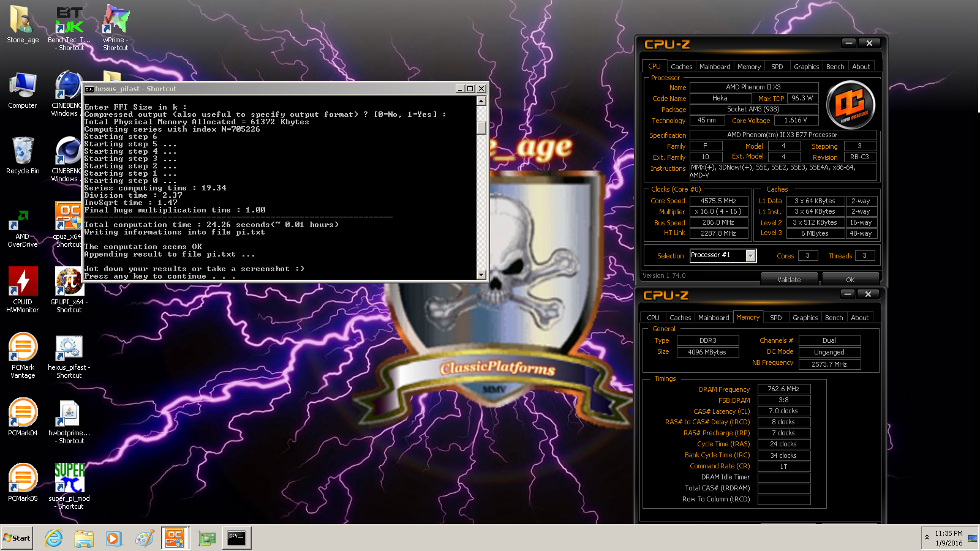980x551 pixels.
Task: Open About tab in lower CPU-Z window
Action: (x=859, y=318)
